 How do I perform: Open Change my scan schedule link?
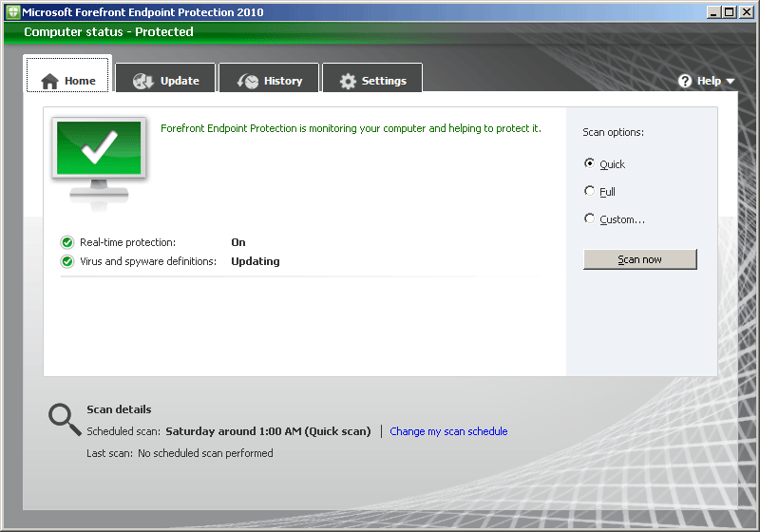click(448, 431)
